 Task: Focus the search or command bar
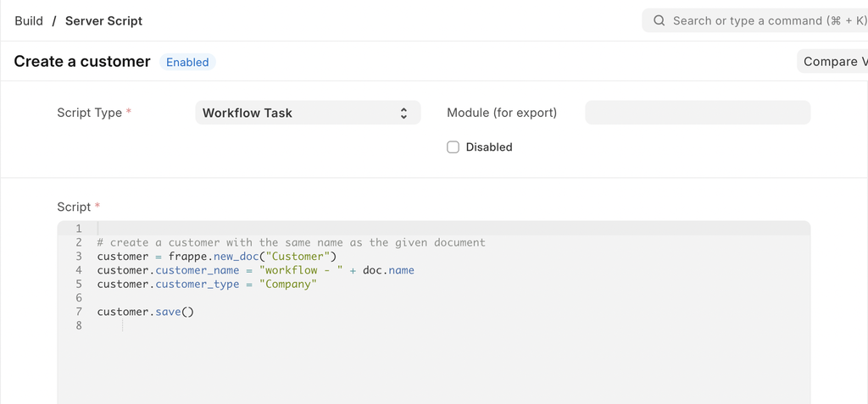click(x=755, y=21)
